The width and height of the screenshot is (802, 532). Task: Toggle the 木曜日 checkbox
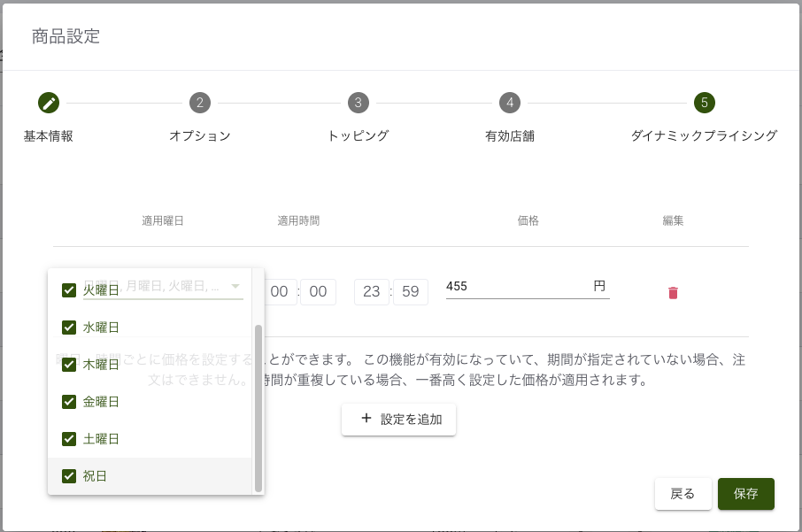point(69,365)
